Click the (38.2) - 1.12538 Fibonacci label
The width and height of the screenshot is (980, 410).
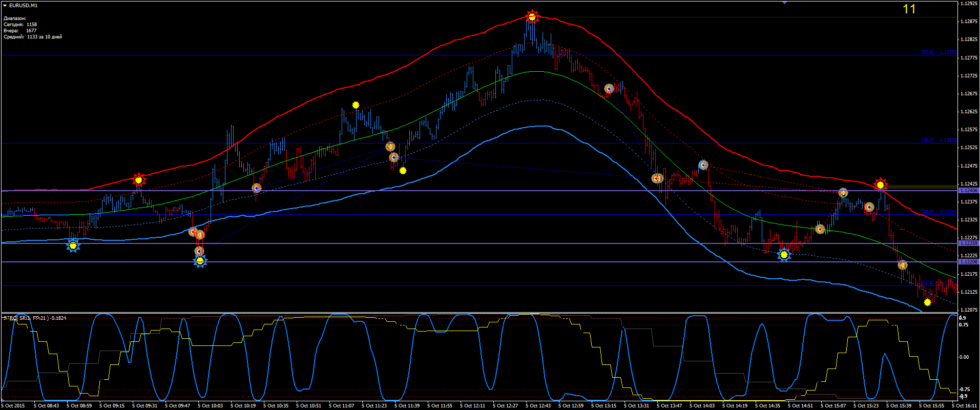pyautogui.click(x=939, y=140)
